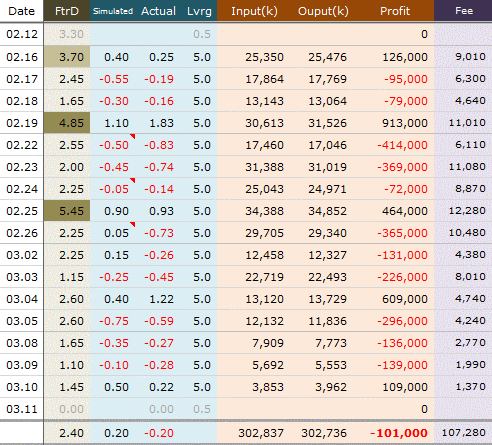Viewport: 492px width, 445px height.
Task: Click highlighted FtrD value 3.70
Action: coord(67,57)
